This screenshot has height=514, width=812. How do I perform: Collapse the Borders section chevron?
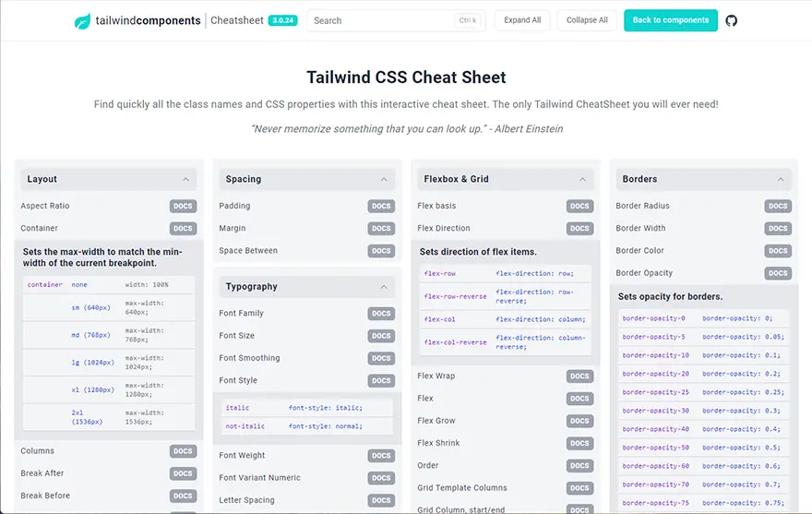(x=781, y=179)
